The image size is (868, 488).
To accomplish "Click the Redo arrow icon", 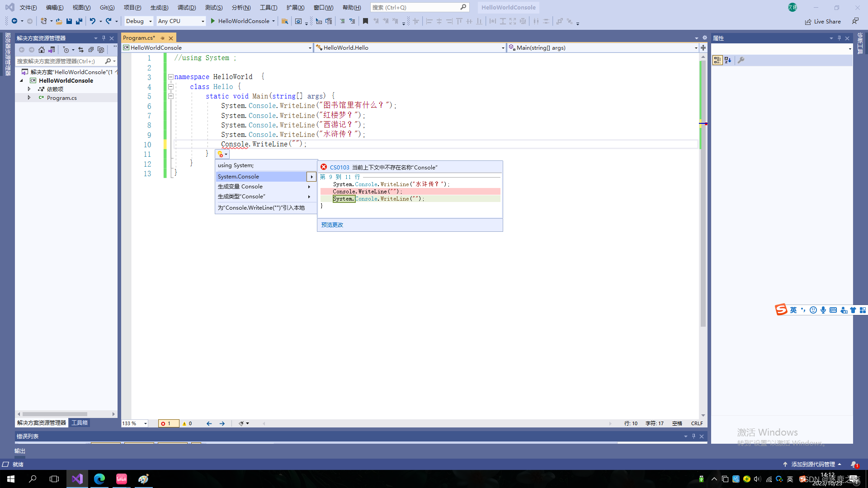I will click(x=108, y=21).
